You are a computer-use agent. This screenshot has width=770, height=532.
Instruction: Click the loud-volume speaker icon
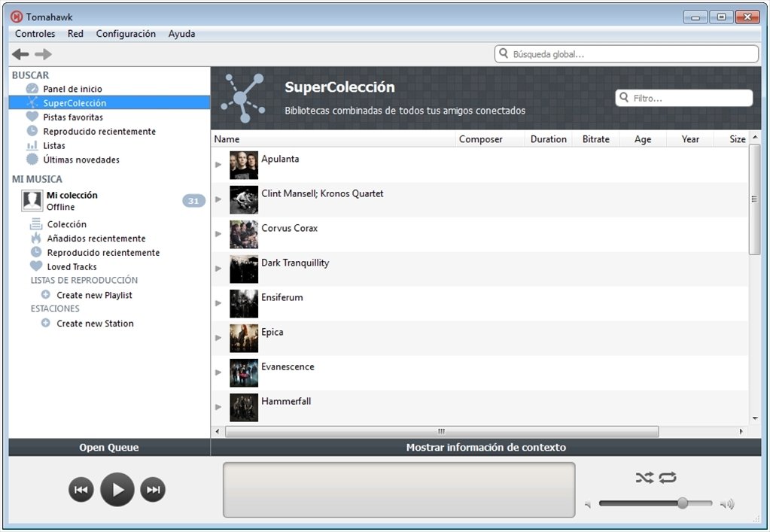(727, 504)
